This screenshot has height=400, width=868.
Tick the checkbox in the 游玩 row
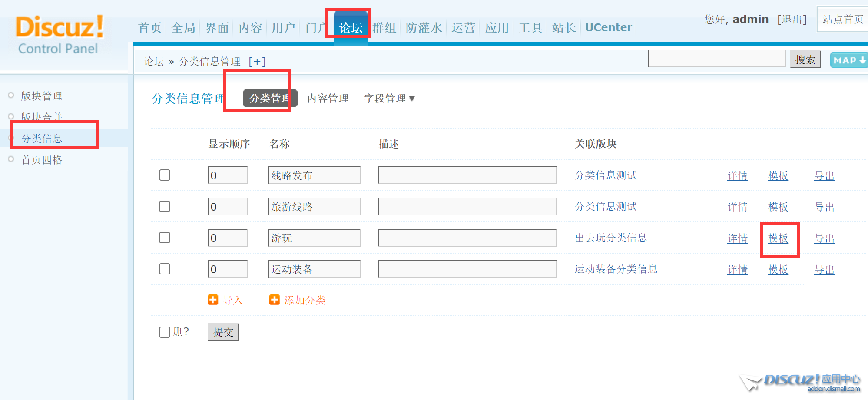[x=165, y=238]
